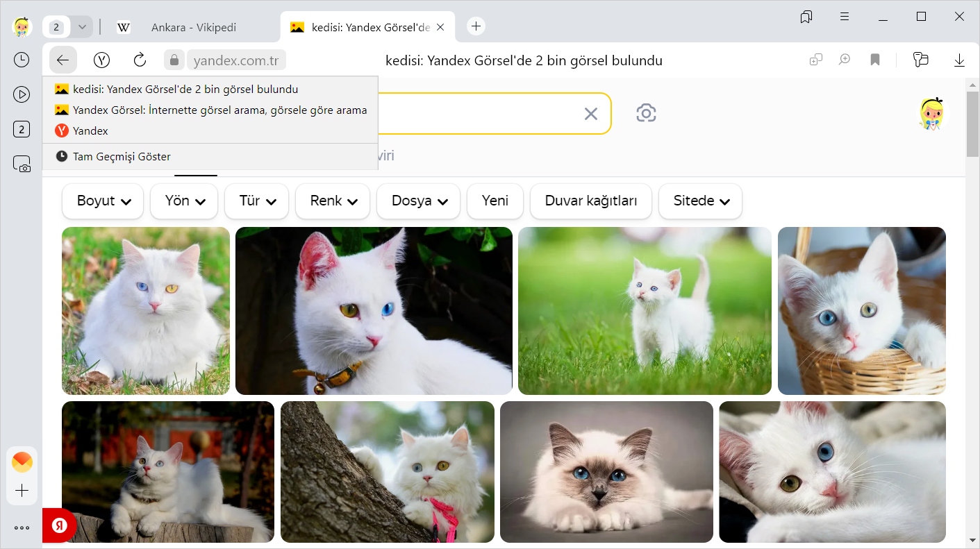This screenshot has width=980, height=549.
Task: Select Tam Geçmişi Göster menu entry
Action: coord(122,157)
